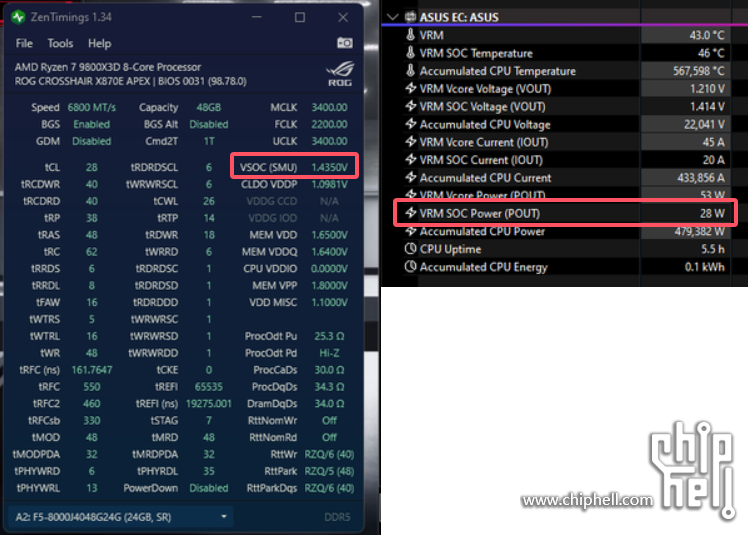This screenshot has height=535, width=749.
Task: Click the ProcOdt Pu 25.3 Ω value
Action: [329, 336]
